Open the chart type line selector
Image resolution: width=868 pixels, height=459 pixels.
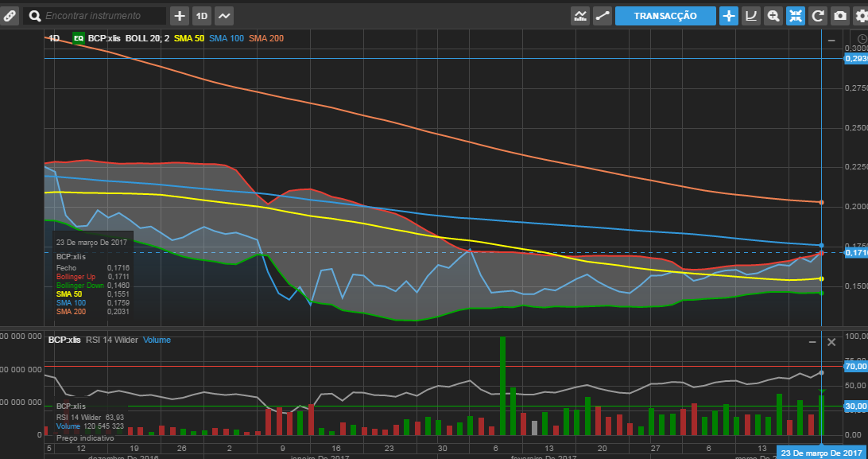coord(224,16)
